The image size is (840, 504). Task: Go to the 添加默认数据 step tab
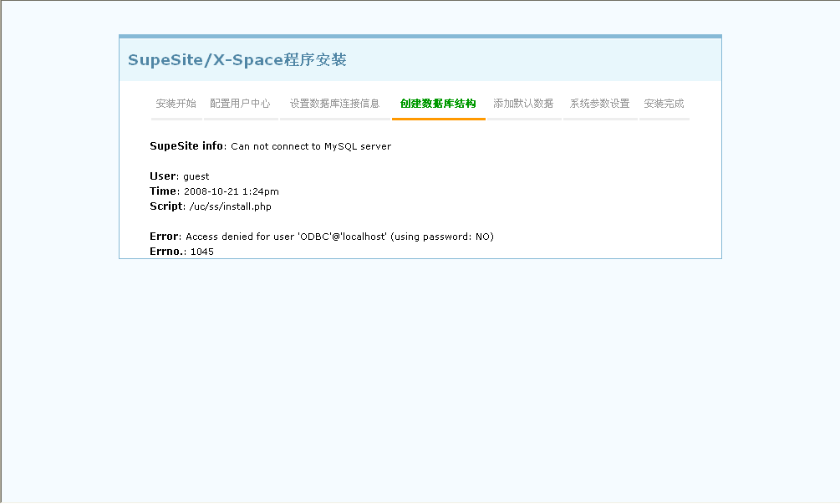[x=523, y=104]
